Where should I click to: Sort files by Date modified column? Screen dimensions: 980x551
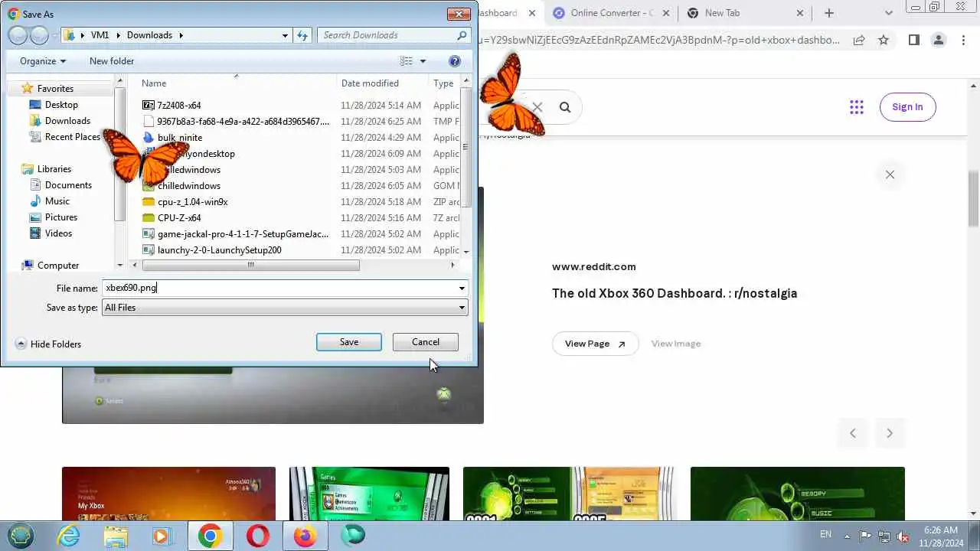(x=370, y=83)
